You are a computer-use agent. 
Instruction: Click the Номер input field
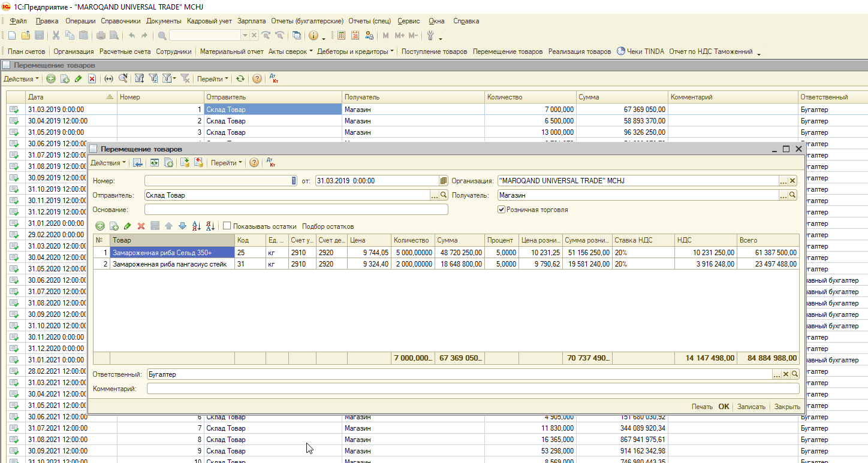tap(221, 180)
